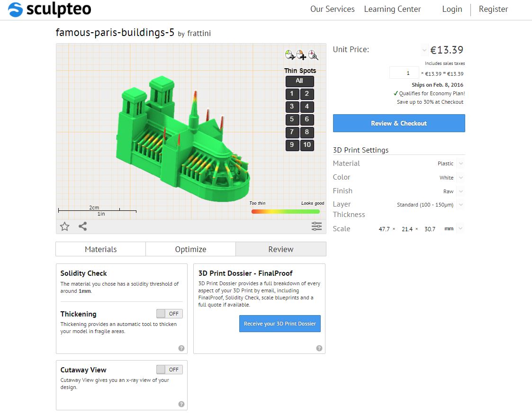This screenshot has width=532, height=416.
Task: Click the zoom mouse-control icon
Action: pyautogui.click(x=313, y=54)
